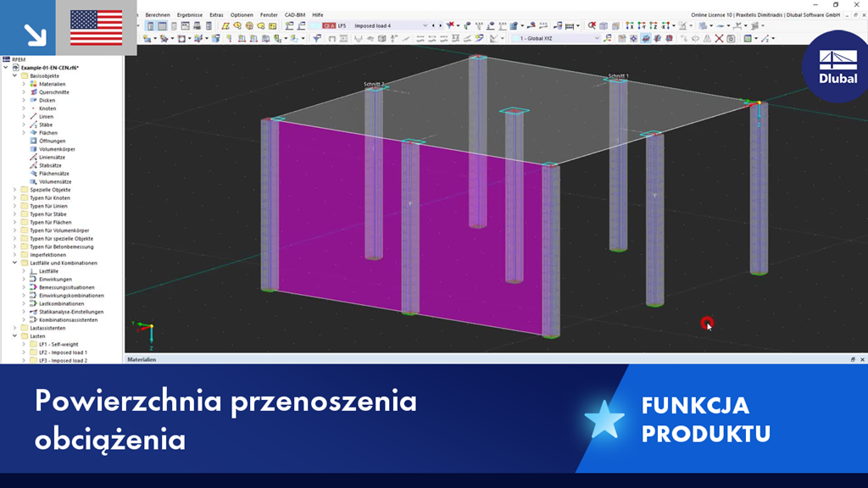868x488 pixels.
Task: Click the Statikanalyse-Einstellungen tree icon
Action: [33, 312]
